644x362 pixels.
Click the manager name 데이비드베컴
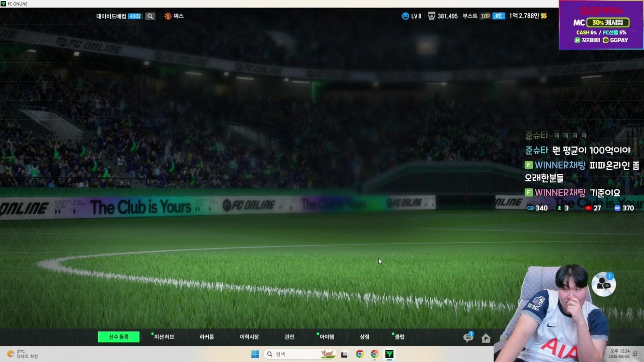click(111, 16)
